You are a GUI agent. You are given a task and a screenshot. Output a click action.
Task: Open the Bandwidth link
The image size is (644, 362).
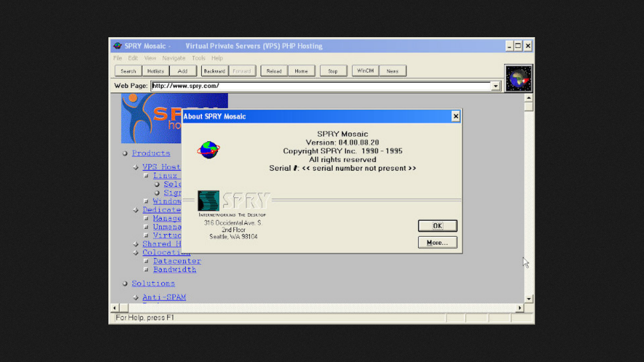pyautogui.click(x=174, y=270)
